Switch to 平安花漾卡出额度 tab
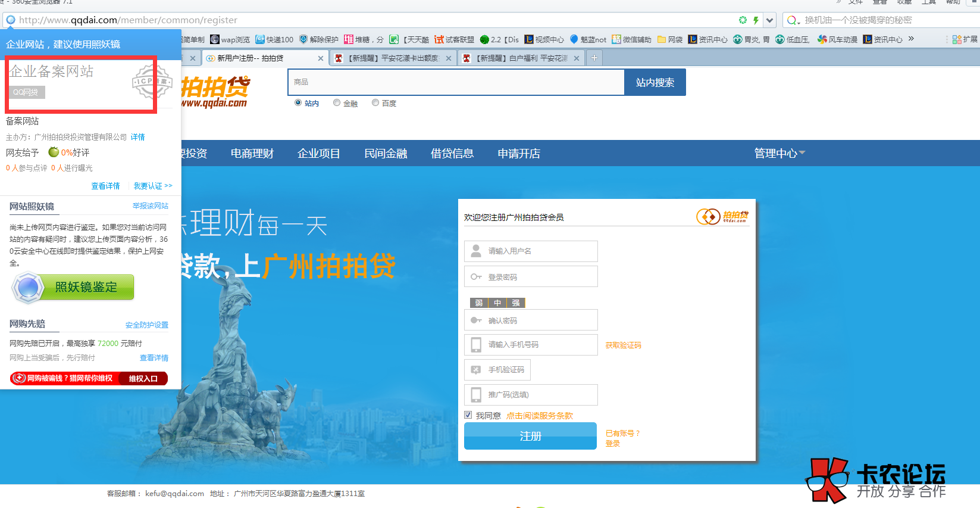The image size is (980, 508). pyautogui.click(x=393, y=58)
